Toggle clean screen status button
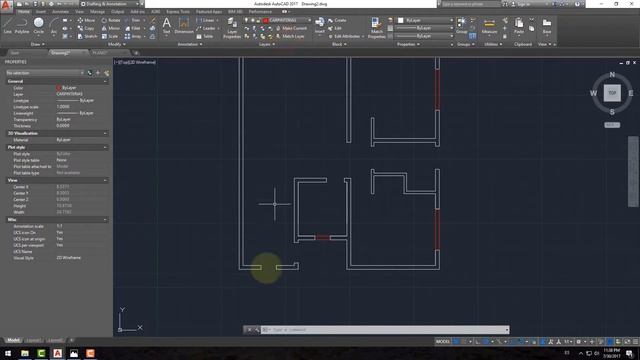 tap(627, 341)
